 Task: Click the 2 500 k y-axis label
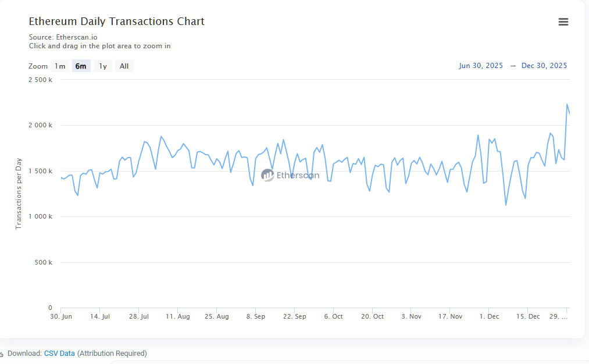point(39,80)
